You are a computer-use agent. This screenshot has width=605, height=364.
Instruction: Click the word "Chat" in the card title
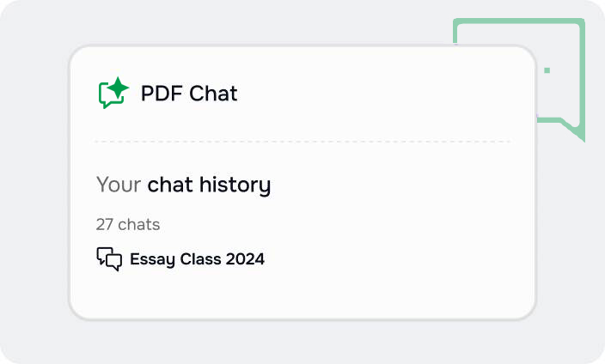point(213,94)
